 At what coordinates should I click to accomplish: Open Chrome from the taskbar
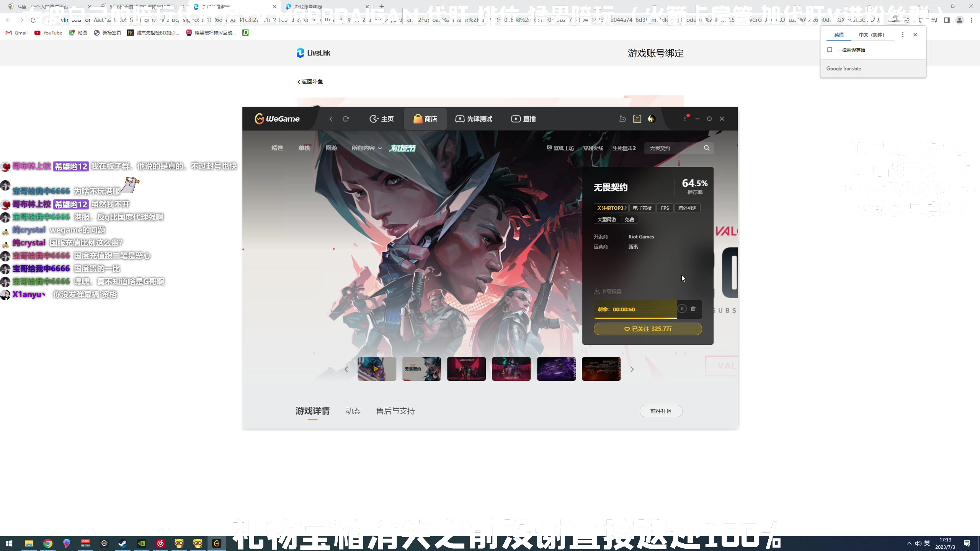48,543
